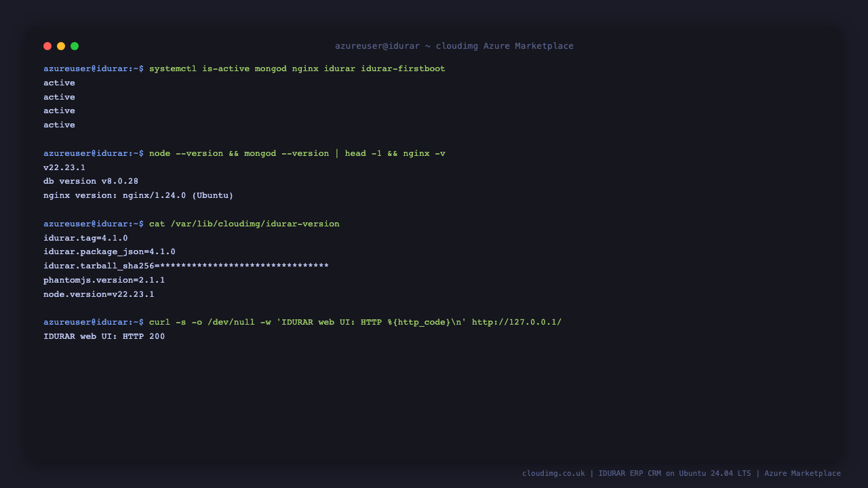Click the curl command for http://127.0.0.1/
868x488 pixels.
tap(355, 323)
